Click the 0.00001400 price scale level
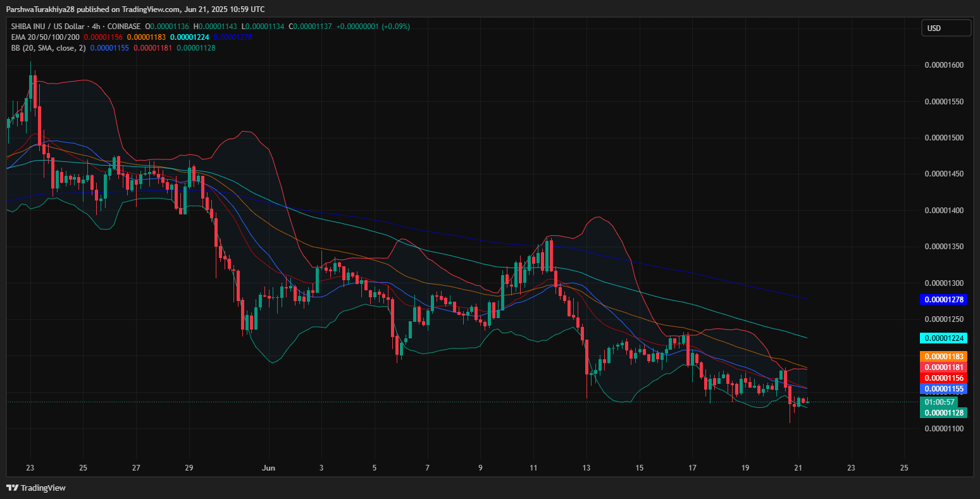 (944, 210)
